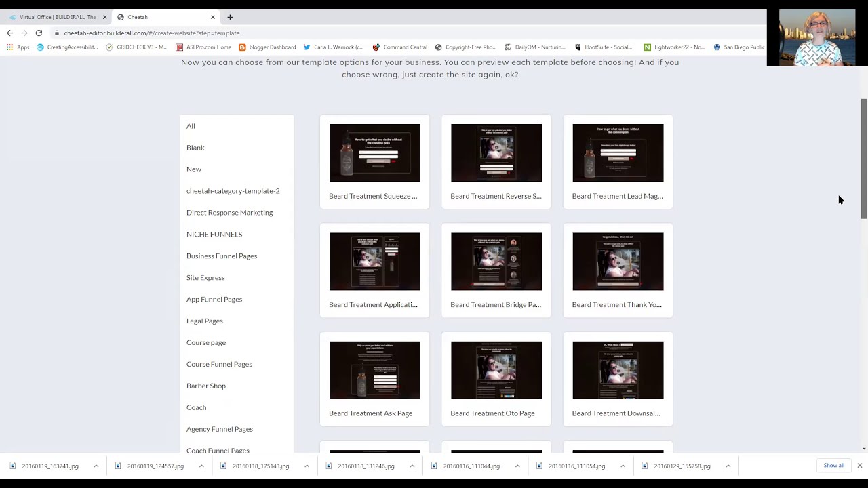Close the downloads bar
This screenshot has width=868, height=488.
[x=859, y=466]
